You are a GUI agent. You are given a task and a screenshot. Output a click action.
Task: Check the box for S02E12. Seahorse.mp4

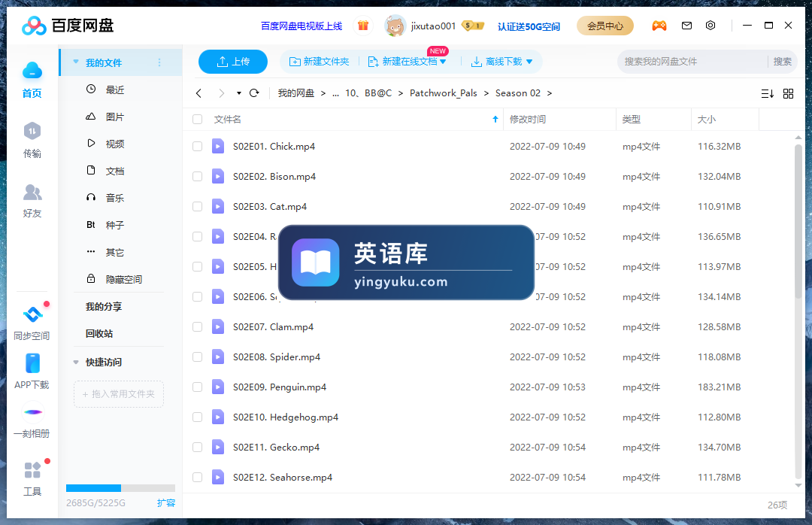(x=197, y=477)
